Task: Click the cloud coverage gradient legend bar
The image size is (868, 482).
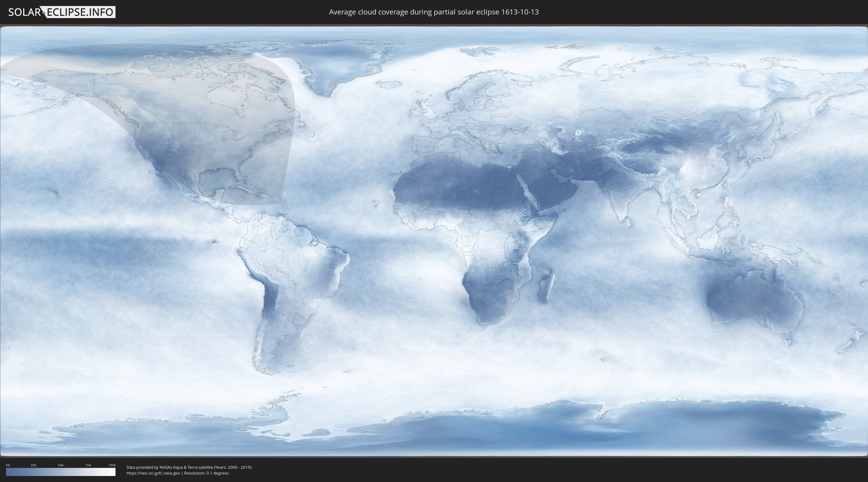Action: pyautogui.click(x=61, y=472)
